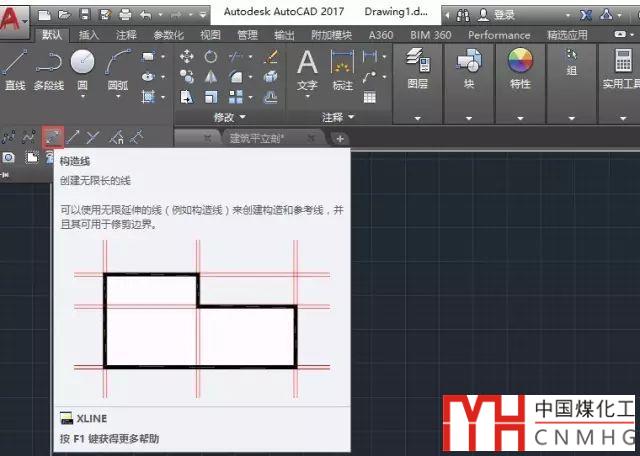Activate the highlighted Construction Line (构造线) tool
640x456 pixels.
point(52,136)
